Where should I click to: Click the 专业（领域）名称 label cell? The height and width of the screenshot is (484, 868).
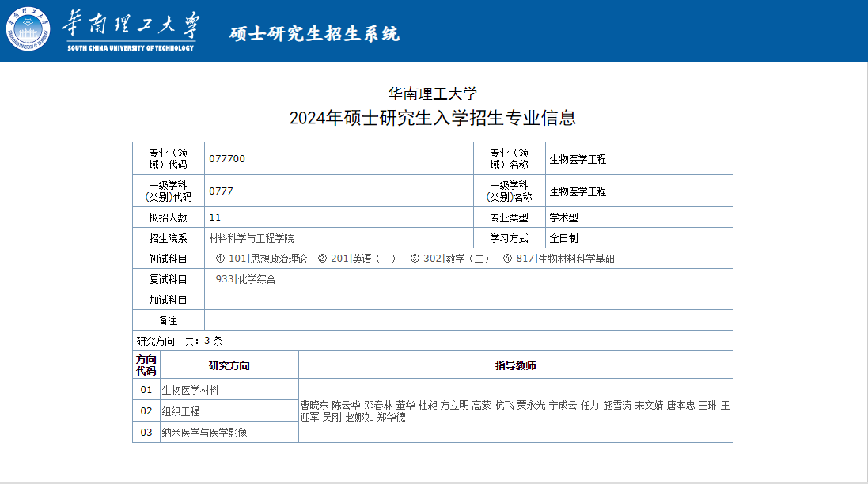click(x=510, y=159)
